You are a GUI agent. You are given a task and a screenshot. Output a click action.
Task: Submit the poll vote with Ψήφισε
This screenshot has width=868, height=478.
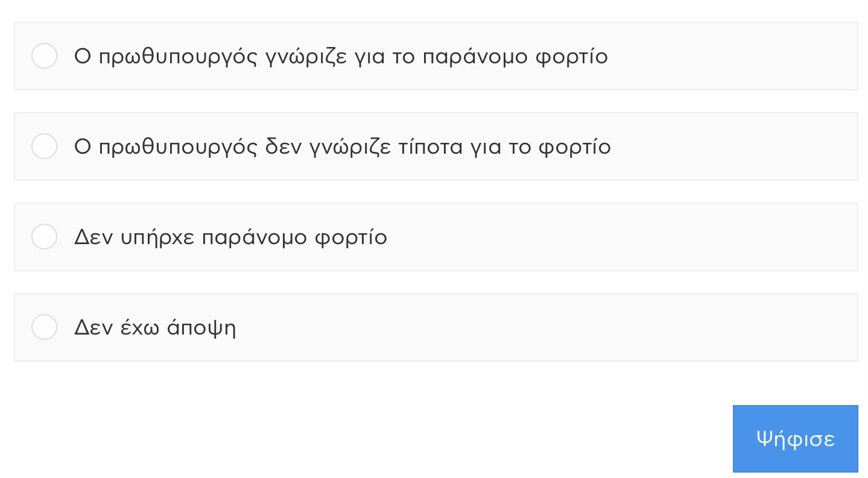(795, 439)
